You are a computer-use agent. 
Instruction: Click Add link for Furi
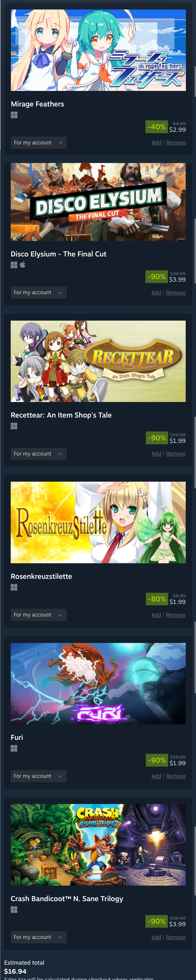click(156, 776)
